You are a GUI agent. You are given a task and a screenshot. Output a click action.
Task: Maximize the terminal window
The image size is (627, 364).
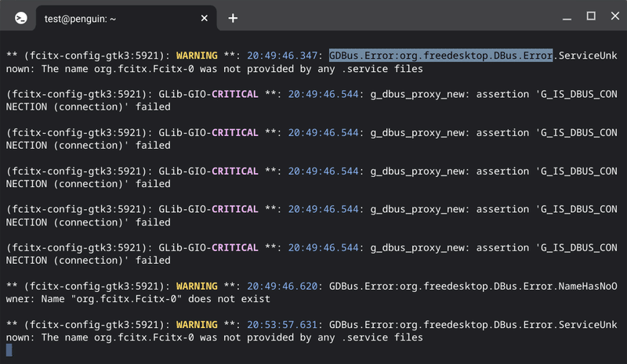(x=591, y=16)
